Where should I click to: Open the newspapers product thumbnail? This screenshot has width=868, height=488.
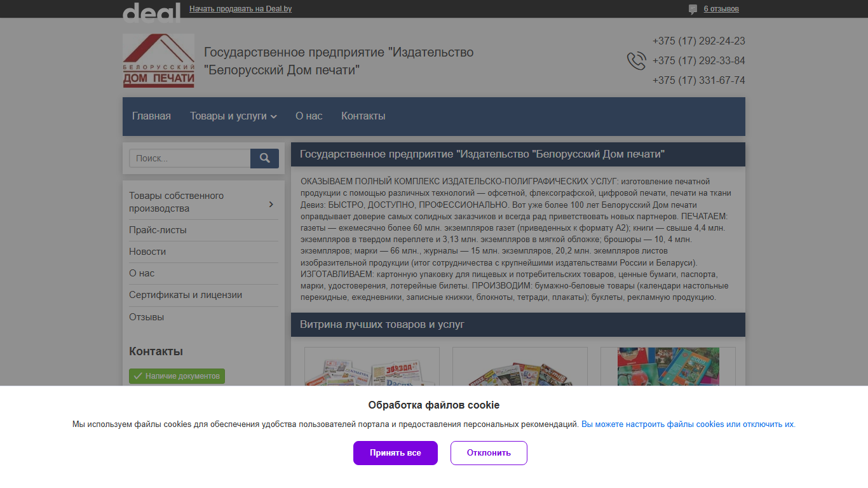[372, 367]
